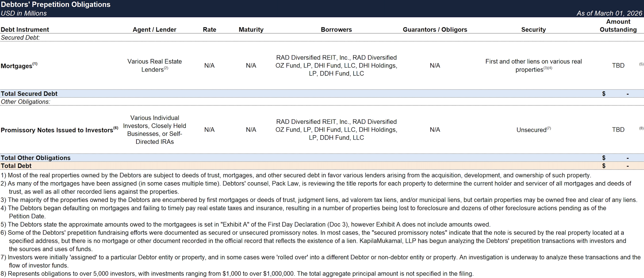This screenshot has width=644, height=278.
Task: Click the Debtors' Prepetition Obligations title
Action: point(55,5)
